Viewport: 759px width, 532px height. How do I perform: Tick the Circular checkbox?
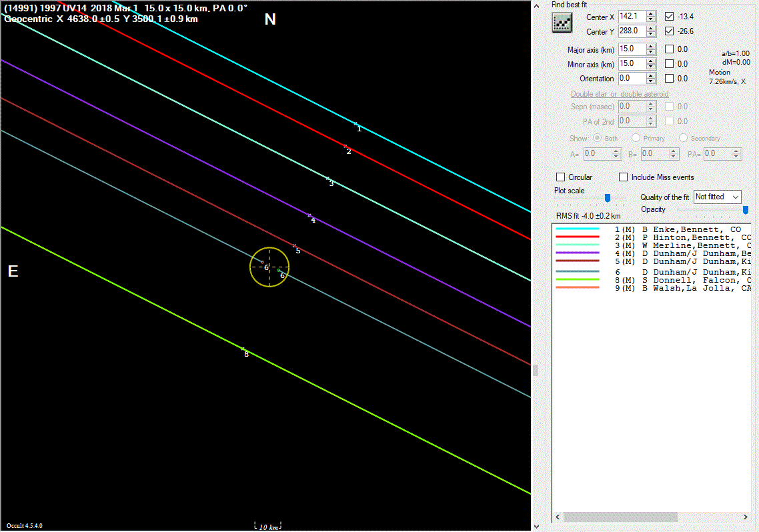561,177
